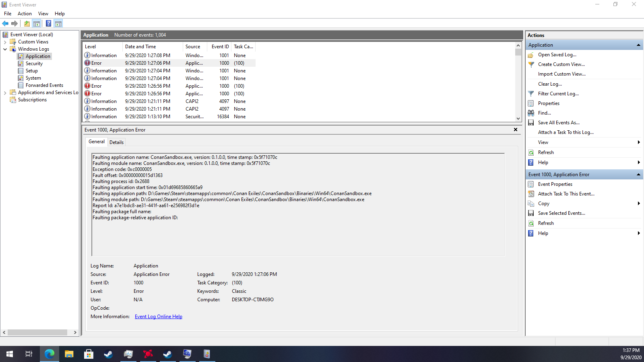Collapse the Application actions section
Image resolution: width=644 pixels, height=362 pixels.
click(638, 45)
